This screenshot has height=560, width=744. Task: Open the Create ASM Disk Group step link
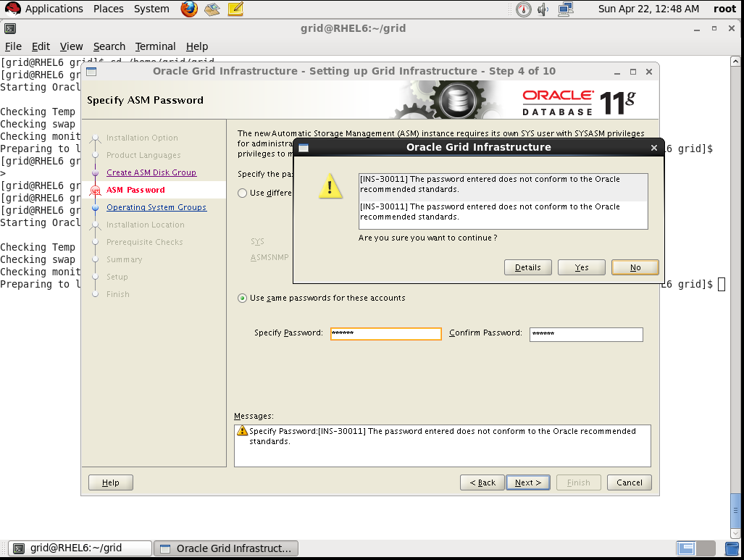151,172
